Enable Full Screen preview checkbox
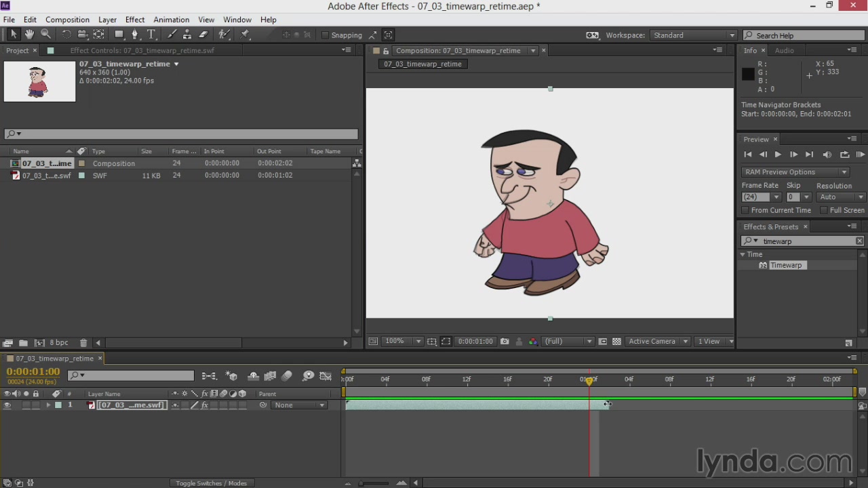The width and height of the screenshot is (868, 488). 824,210
